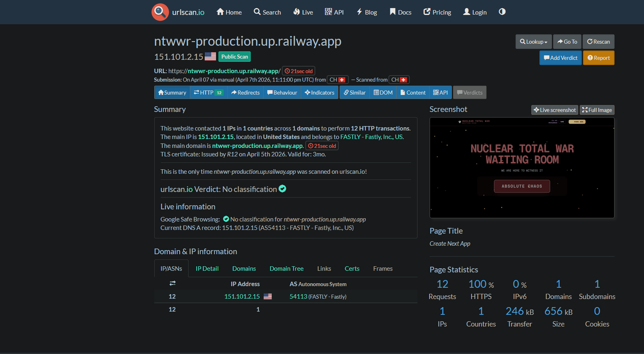Select the Summary tab
The width and height of the screenshot is (644, 354).
[x=172, y=93]
